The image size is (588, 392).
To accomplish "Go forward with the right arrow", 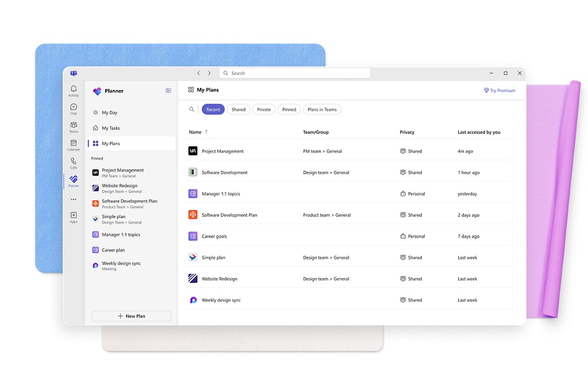I will (209, 73).
